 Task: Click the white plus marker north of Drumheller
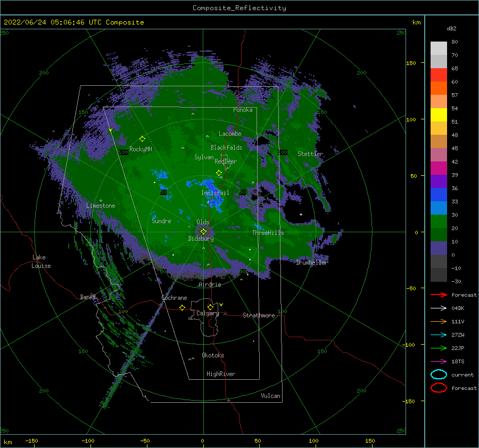[301, 214]
